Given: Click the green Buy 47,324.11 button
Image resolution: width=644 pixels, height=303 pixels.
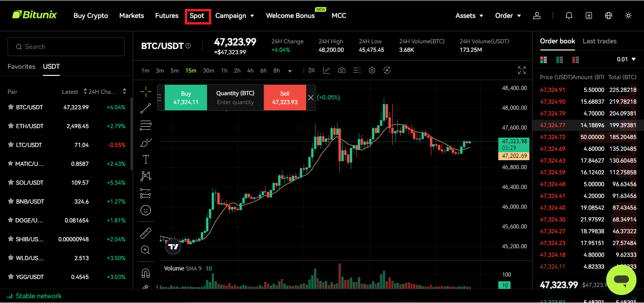Looking at the screenshot, I should tap(186, 98).
